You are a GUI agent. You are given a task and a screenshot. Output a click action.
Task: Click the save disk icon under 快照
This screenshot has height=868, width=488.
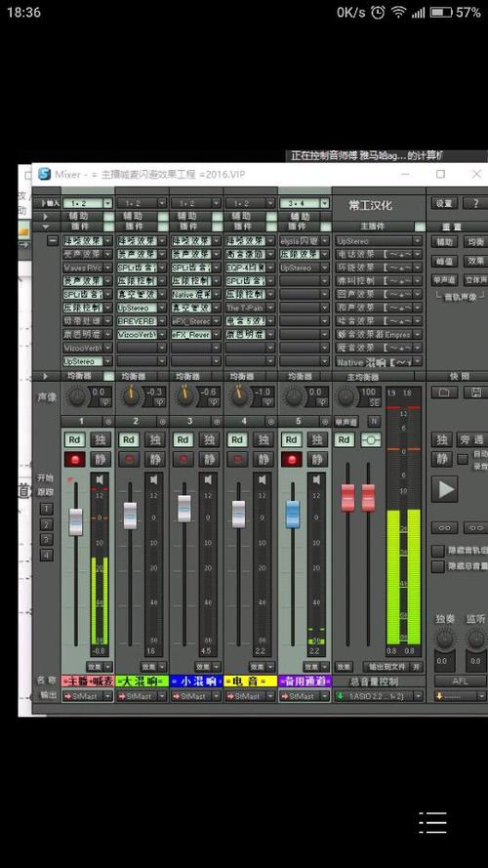coord(475,392)
